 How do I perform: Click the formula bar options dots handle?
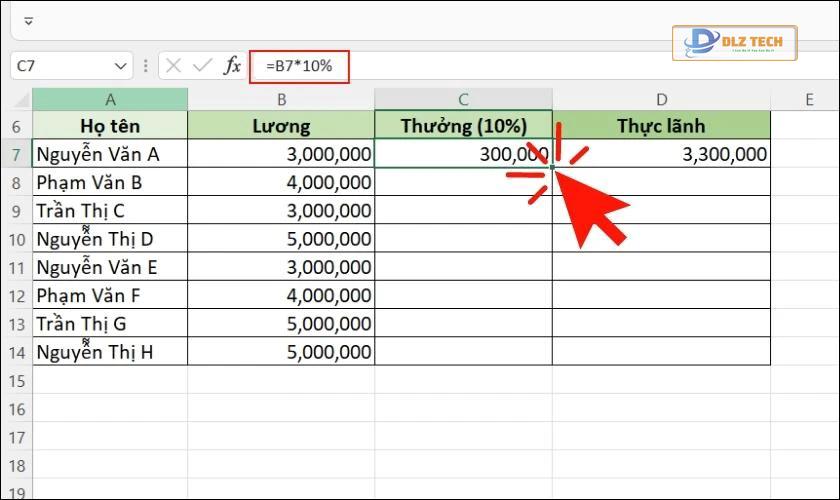click(146, 66)
